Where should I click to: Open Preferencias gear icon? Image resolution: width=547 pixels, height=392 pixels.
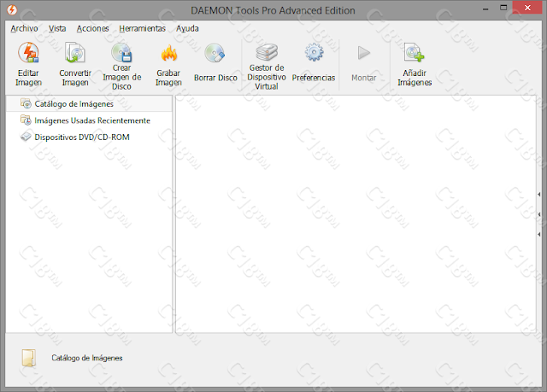pyautogui.click(x=314, y=53)
